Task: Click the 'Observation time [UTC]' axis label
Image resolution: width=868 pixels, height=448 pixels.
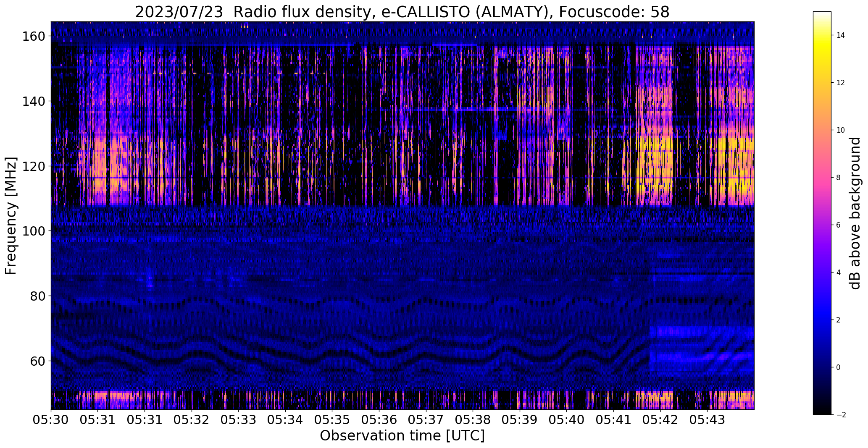Action: 402,435
